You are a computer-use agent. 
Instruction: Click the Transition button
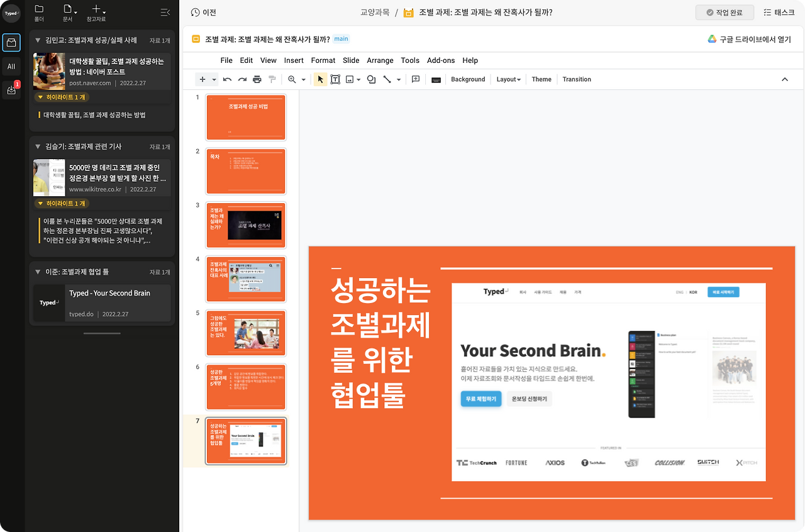[577, 79]
